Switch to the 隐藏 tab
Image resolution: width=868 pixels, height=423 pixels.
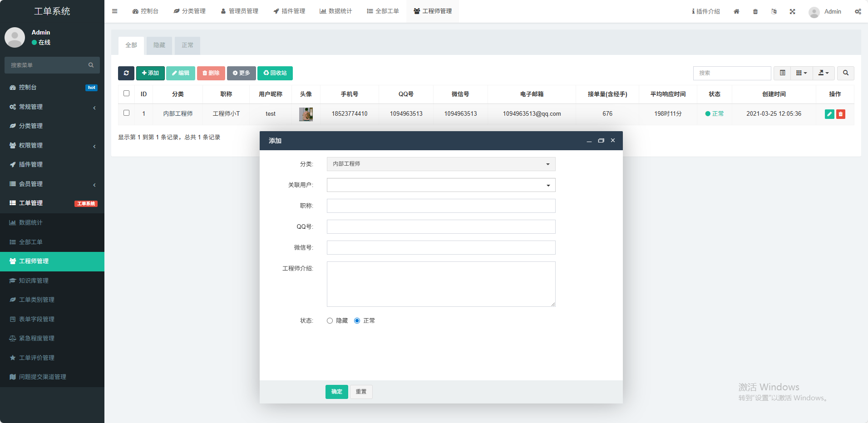tap(159, 45)
